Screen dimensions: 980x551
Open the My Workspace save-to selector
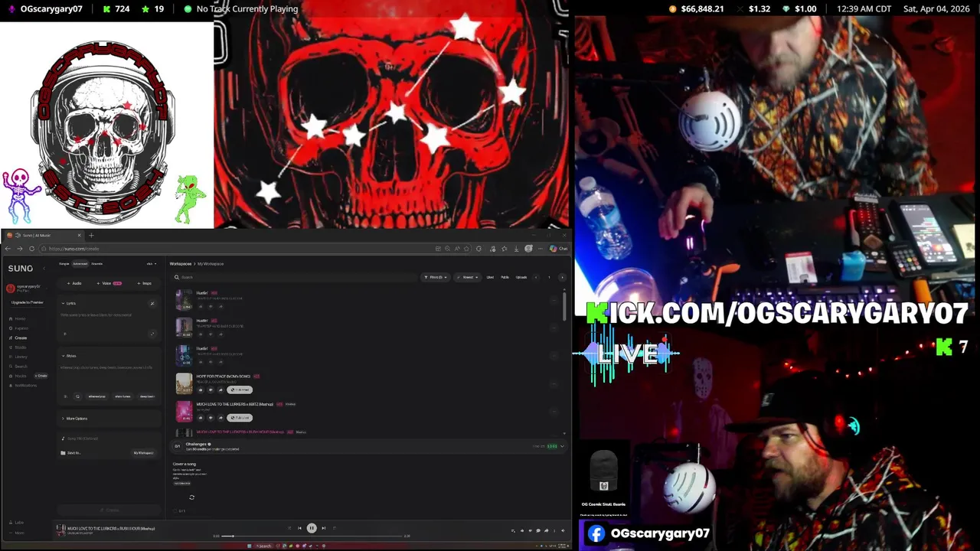pos(143,453)
